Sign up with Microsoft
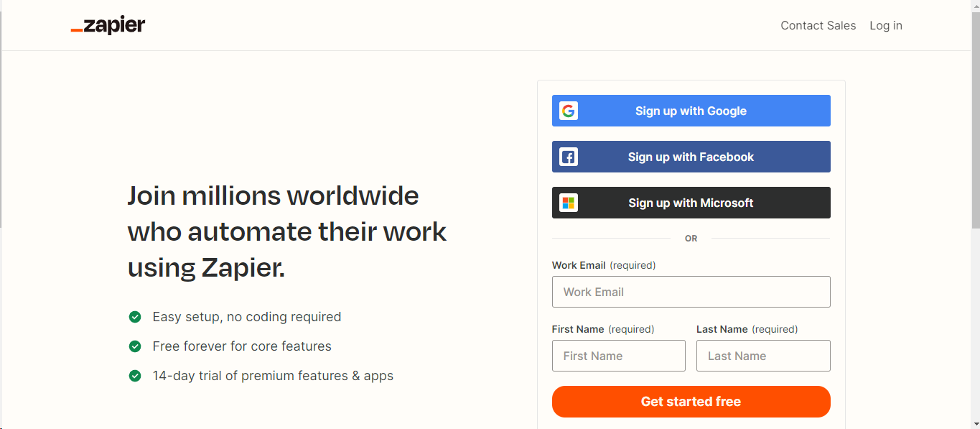 tap(691, 203)
